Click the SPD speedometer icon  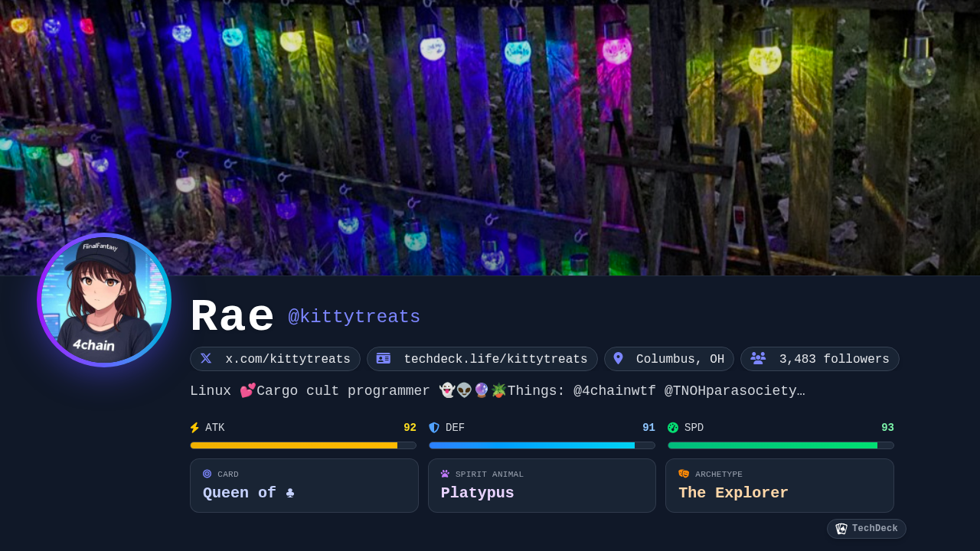click(x=673, y=428)
